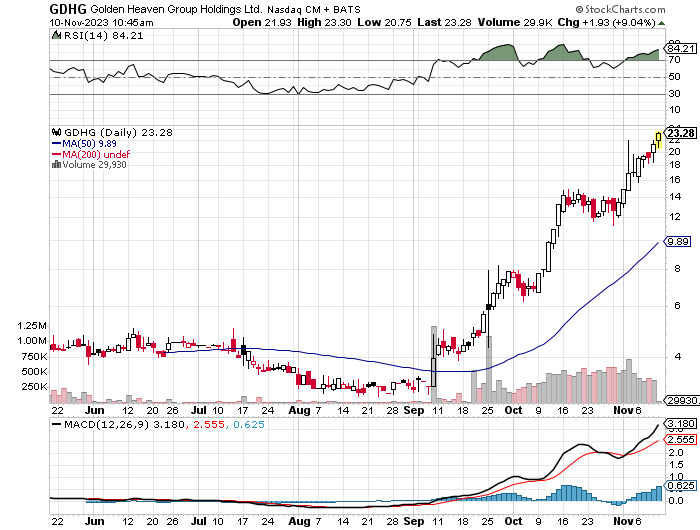This screenshot has height=530, width=700.
Task: Click the 2.555 signal line tag
Action: coord(680,440)
